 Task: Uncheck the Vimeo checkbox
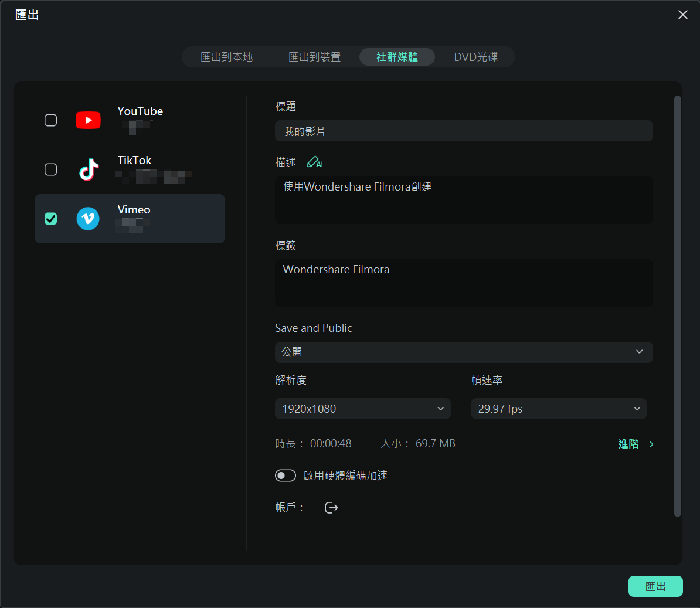(51, 219)
